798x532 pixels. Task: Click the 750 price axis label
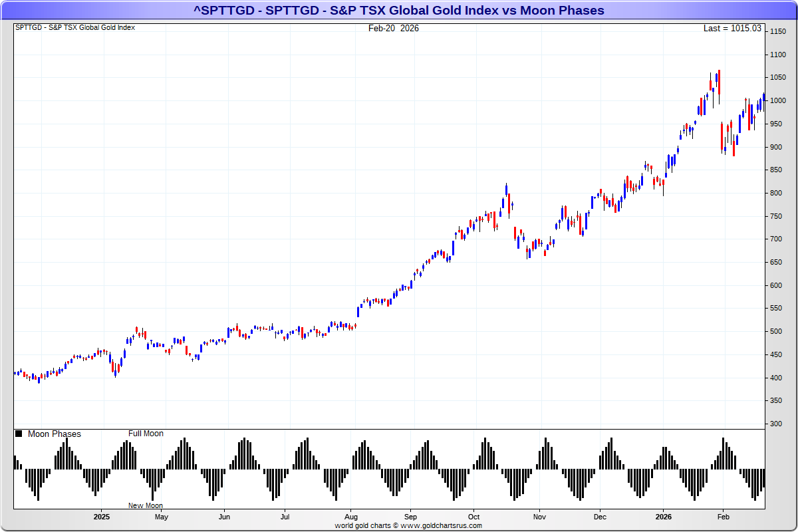776,216
